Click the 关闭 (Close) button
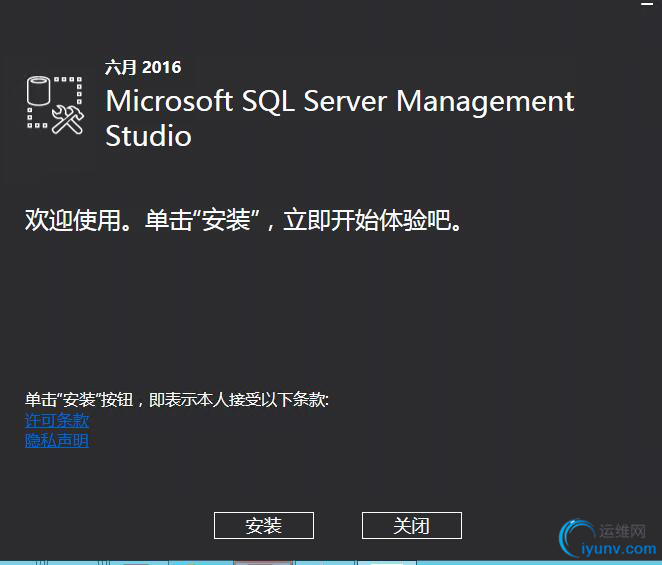662x565 pixels. coord(412,525)
